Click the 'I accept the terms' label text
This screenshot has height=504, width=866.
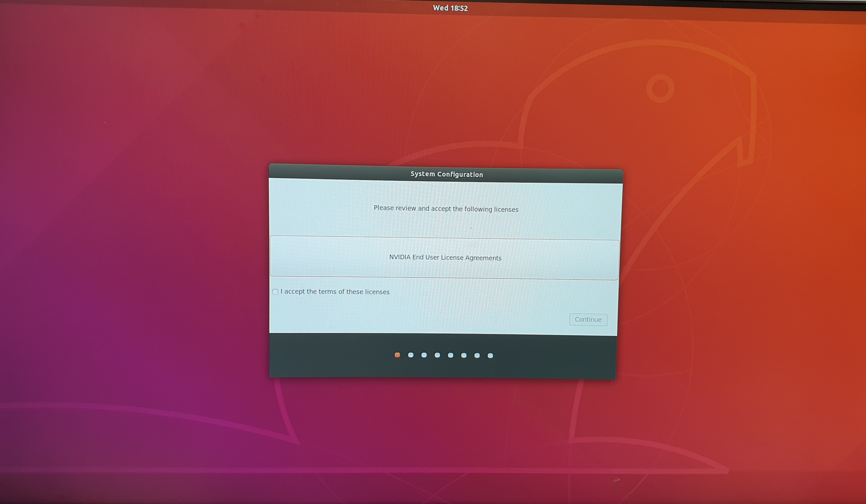point(335,292)
